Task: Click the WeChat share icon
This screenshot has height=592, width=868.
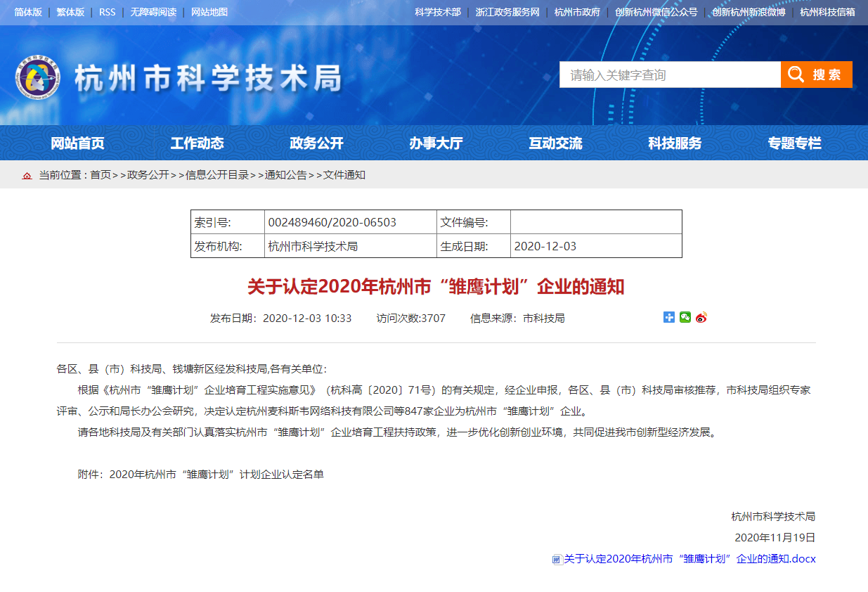Action: coord(685,318)
